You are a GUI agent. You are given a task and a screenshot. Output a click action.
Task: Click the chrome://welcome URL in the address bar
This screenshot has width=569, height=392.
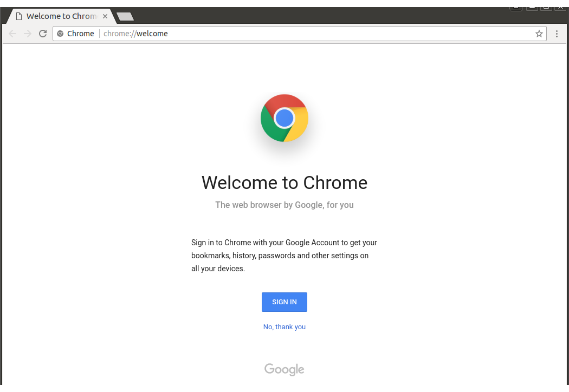point(135,34)
